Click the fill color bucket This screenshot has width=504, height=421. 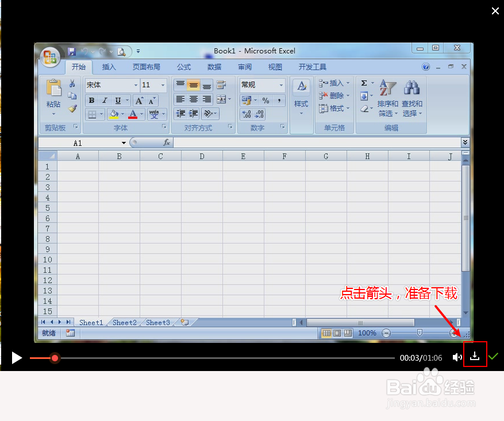coord(114,114)
